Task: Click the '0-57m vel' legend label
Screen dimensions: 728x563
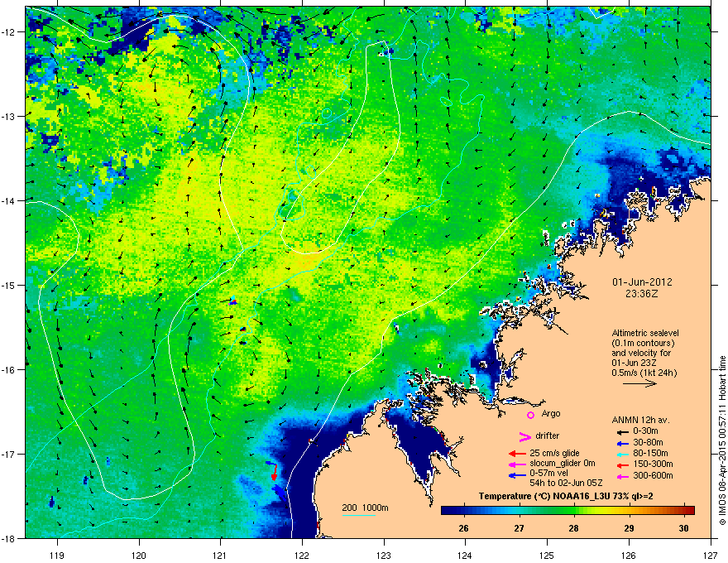Action: tap(549, 473)
